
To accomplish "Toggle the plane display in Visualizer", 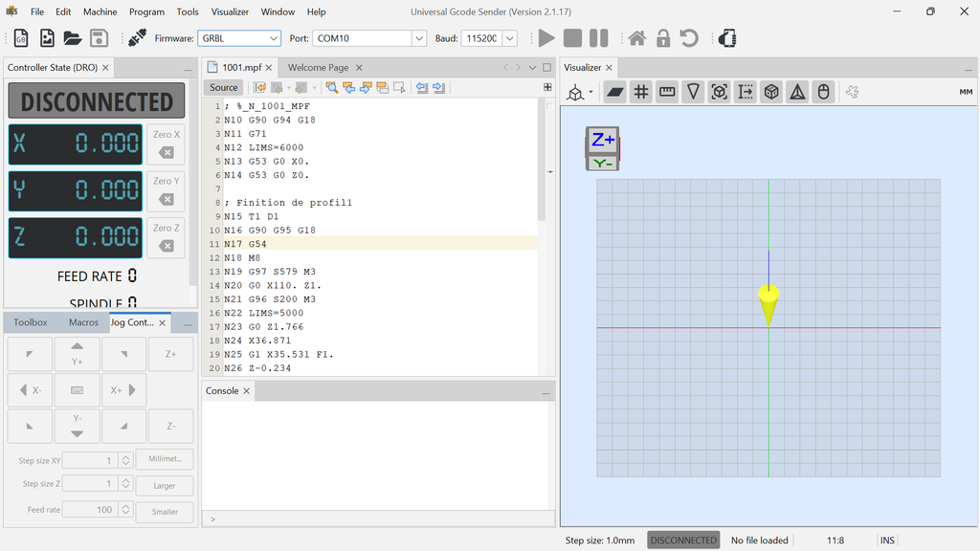I will click(615, 93).
